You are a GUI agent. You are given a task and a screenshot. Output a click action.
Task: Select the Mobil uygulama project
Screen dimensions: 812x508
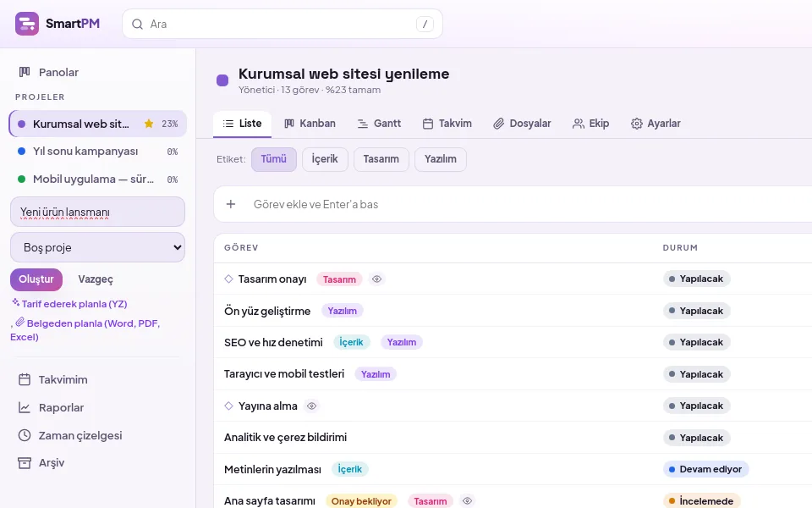pos(97,179)
